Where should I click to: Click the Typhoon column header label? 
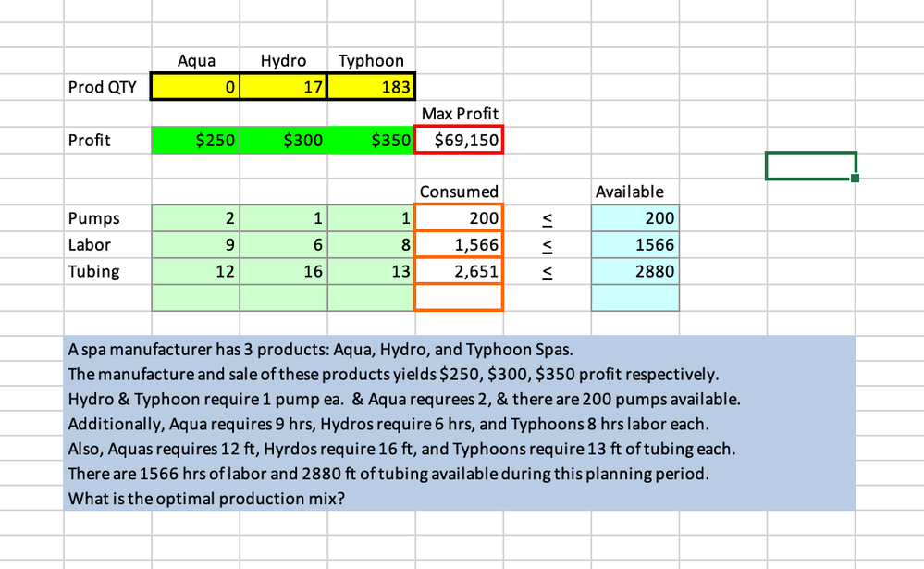[x=371, y=61]
